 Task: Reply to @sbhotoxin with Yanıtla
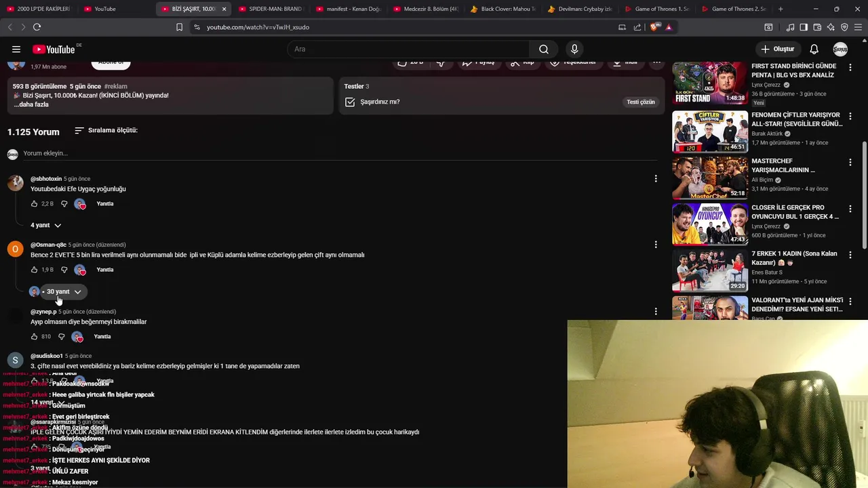(105, 204)
